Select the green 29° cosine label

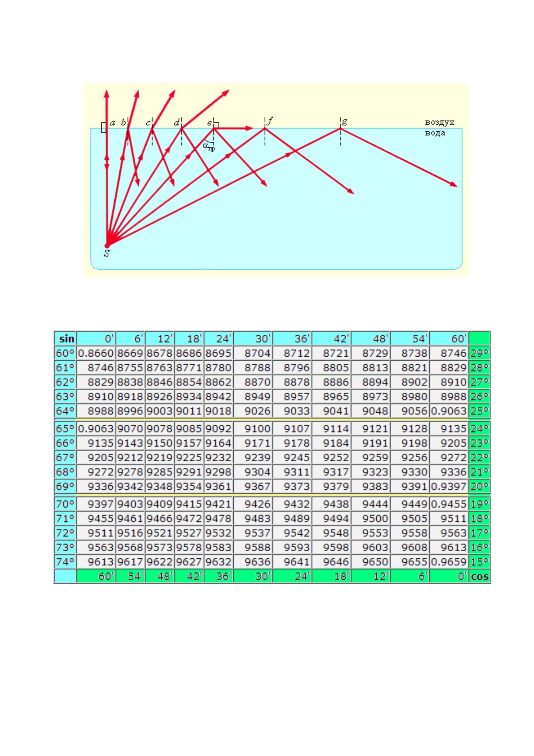479,353
